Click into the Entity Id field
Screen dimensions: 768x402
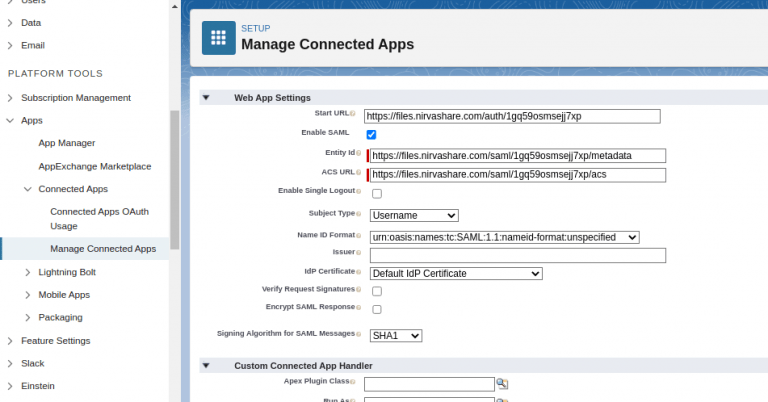pyautogui.click(x=518, y=156)
